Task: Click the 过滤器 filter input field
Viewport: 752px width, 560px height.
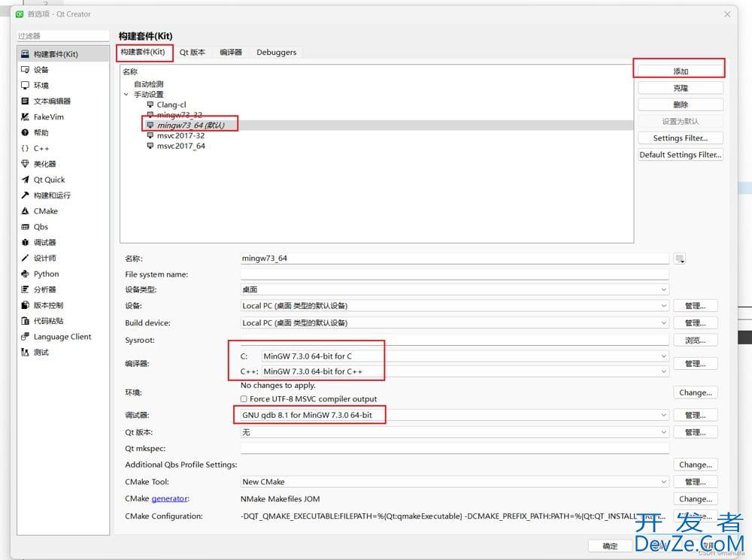Action: [63, 36]
